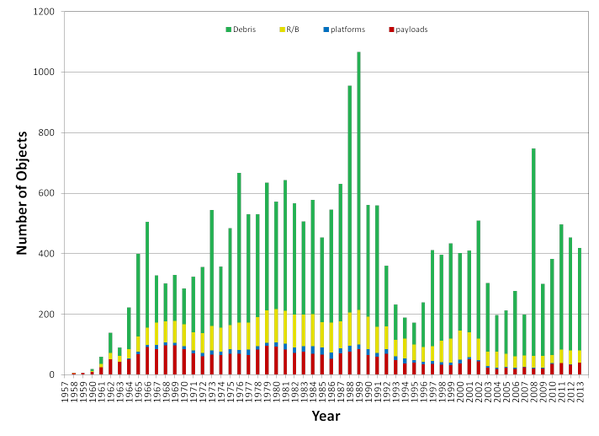Viewport: 599px width, 436px height.
Task: Click the green debris bar for 2002
Action: [x=478, y=279]
